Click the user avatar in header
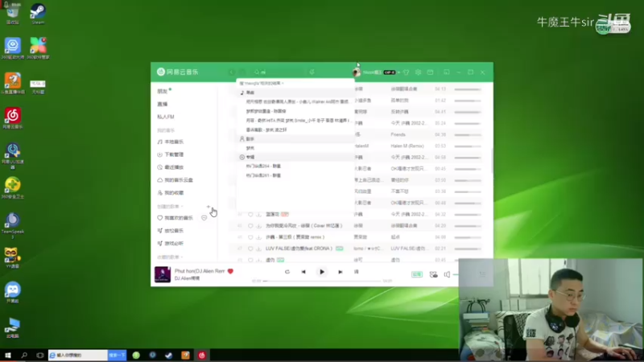Viewport: 644px width, 362px height. pyautogui.click(x=357, y=72)
